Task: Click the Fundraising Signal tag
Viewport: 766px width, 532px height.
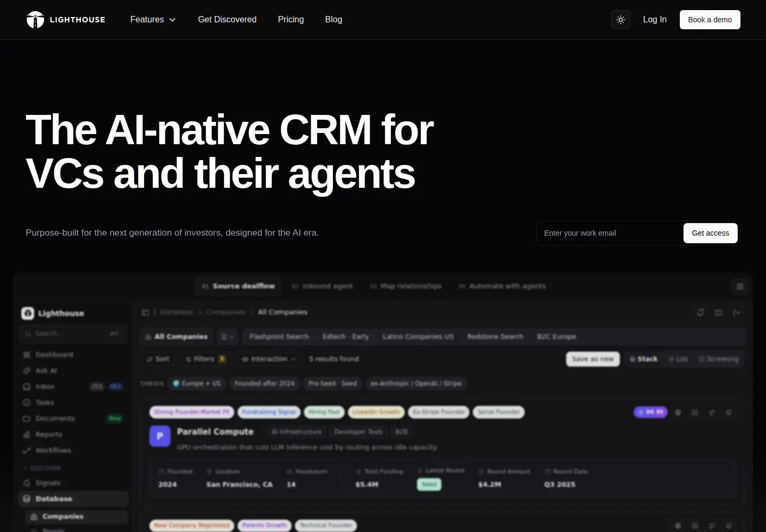Action: tap(269, 412)
